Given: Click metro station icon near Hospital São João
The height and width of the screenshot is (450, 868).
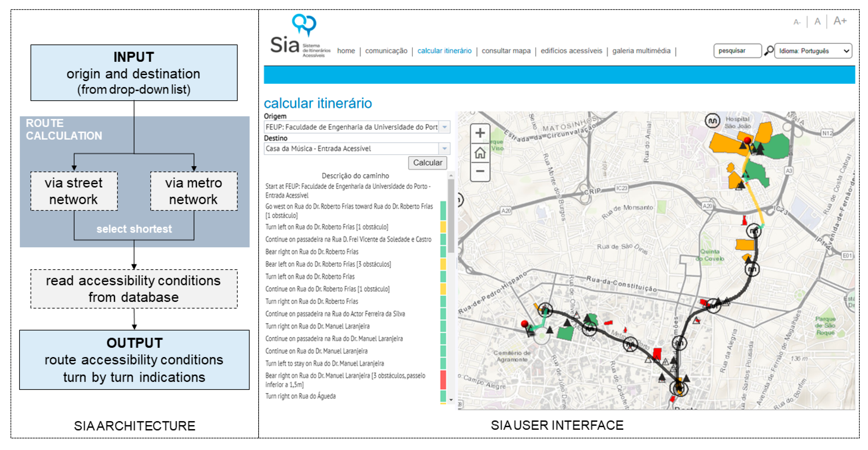Looking at the screenshot, I should click(x=712, y=121).
